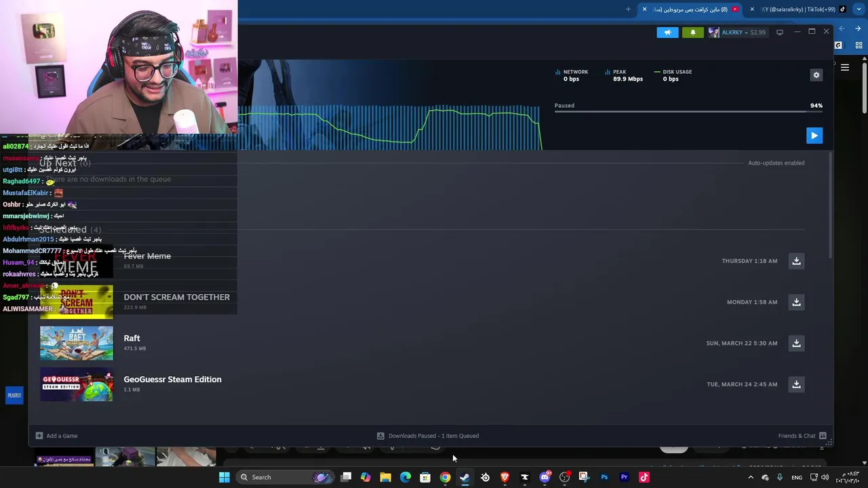Screen dimensions: 868x488
Task: Switch to the YouTube Minecraft browser tab
Action: [x=692, y=9]
